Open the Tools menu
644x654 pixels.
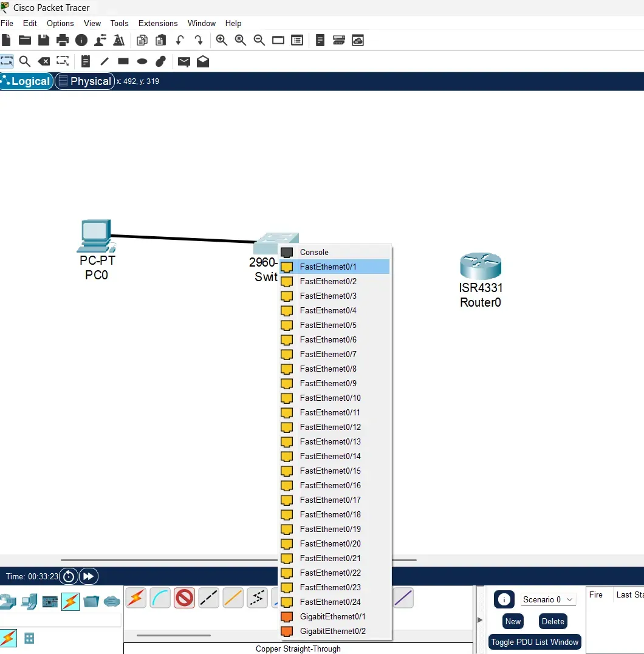[119, 23]
